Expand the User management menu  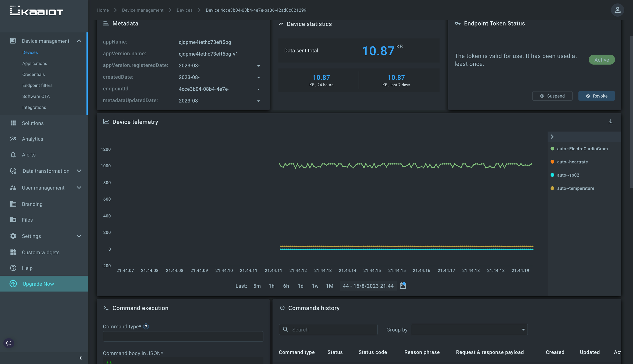click(79, 188)
